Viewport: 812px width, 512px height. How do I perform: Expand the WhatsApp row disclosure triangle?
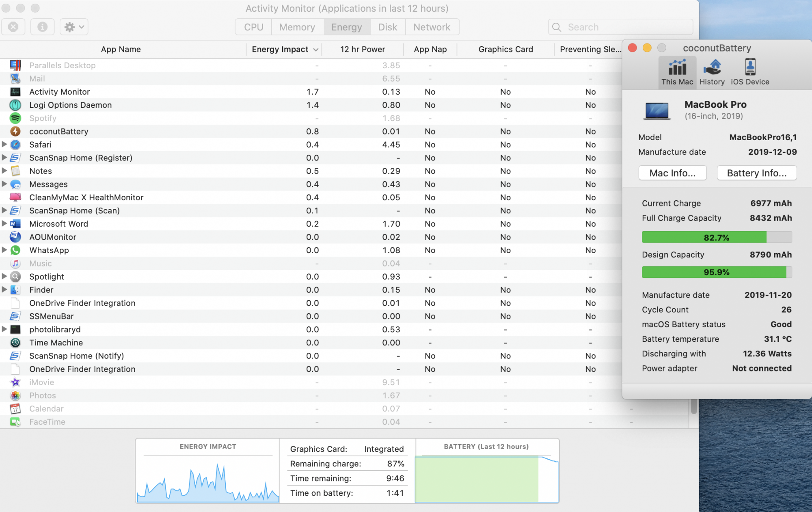[4, 250]
